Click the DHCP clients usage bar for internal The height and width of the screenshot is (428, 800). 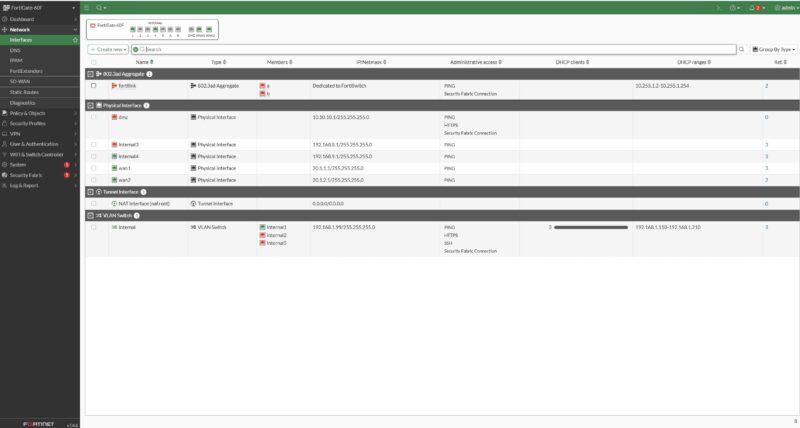(591, 228)
